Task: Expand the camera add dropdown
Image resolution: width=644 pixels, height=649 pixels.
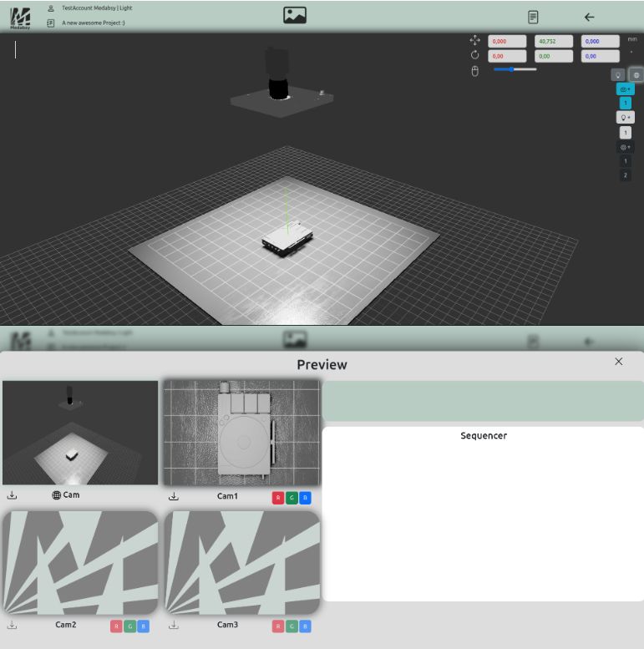Action: [x=625, y=89]
